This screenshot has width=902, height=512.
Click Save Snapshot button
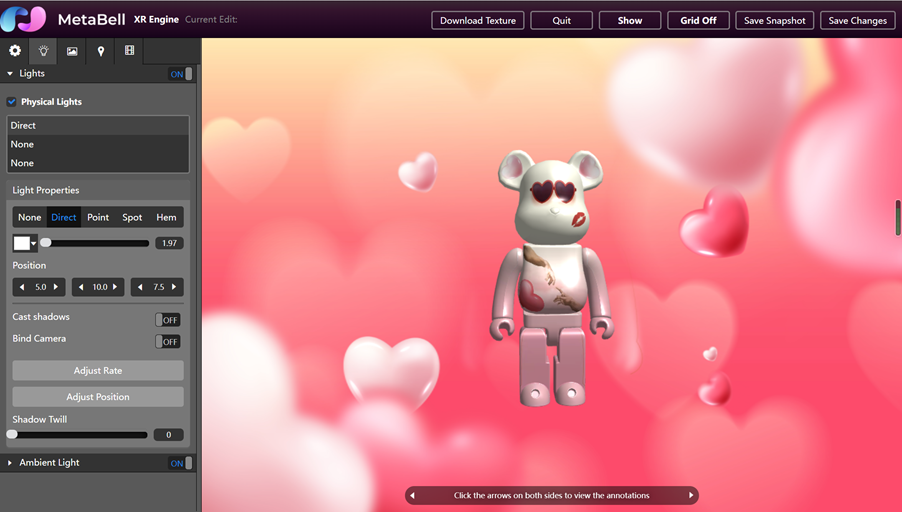coord(774,20)
